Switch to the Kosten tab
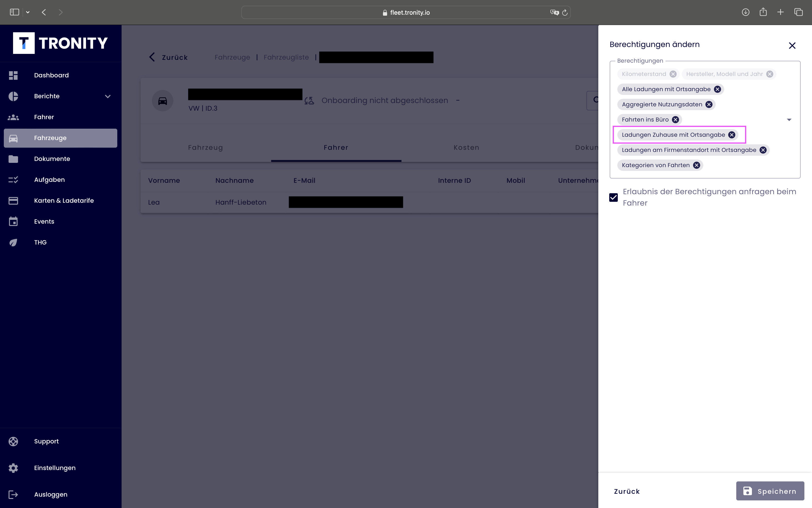Screen dimensions: 812x508 coord(466,147)
